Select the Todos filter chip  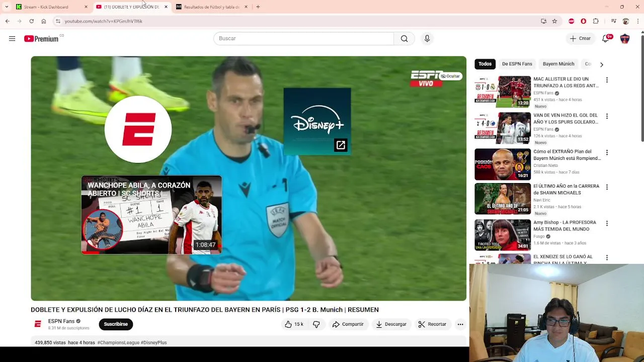tap(485, 64)
